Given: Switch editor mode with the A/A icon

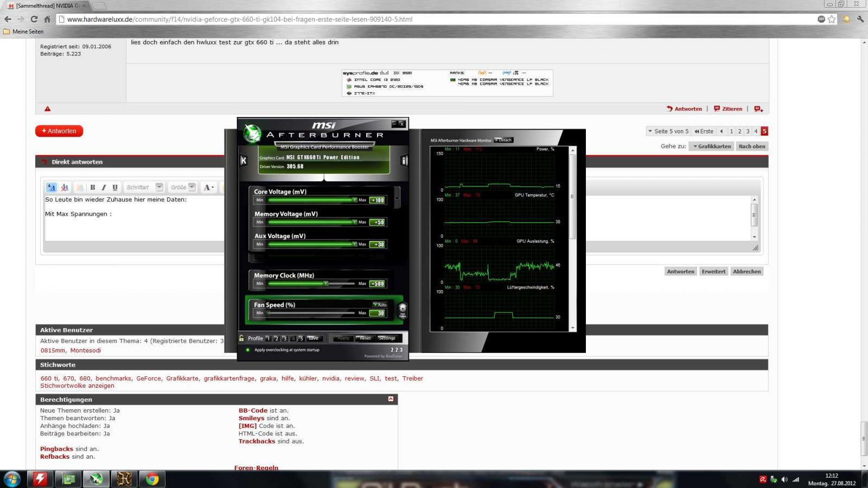Looking at the screenshot, I should tap(52, 188).
